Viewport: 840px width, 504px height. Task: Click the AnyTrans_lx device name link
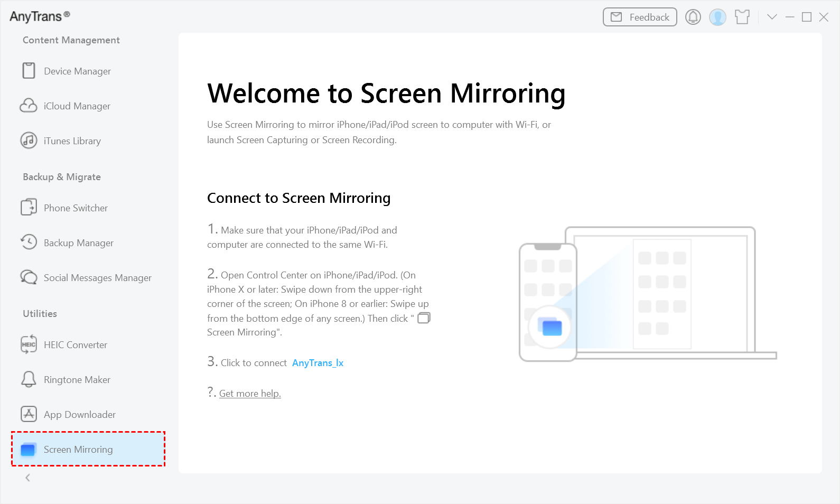318,363
